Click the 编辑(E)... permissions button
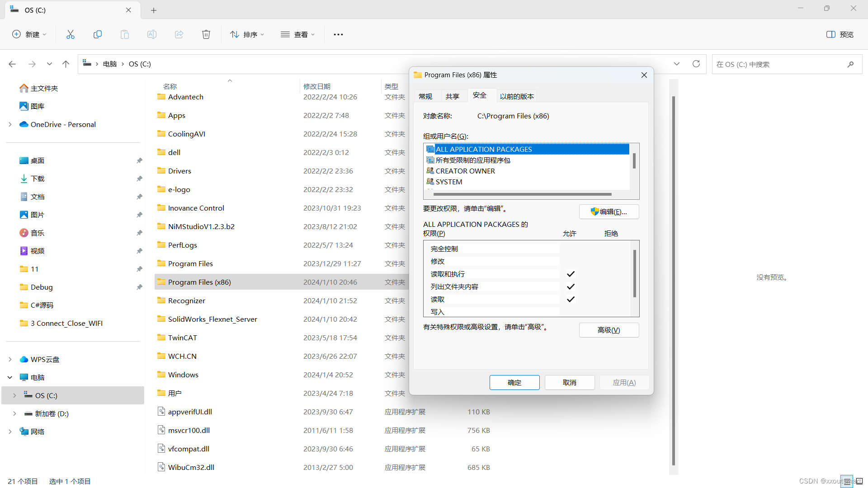The height and width of the screenshot is (488, 868). 609,211
